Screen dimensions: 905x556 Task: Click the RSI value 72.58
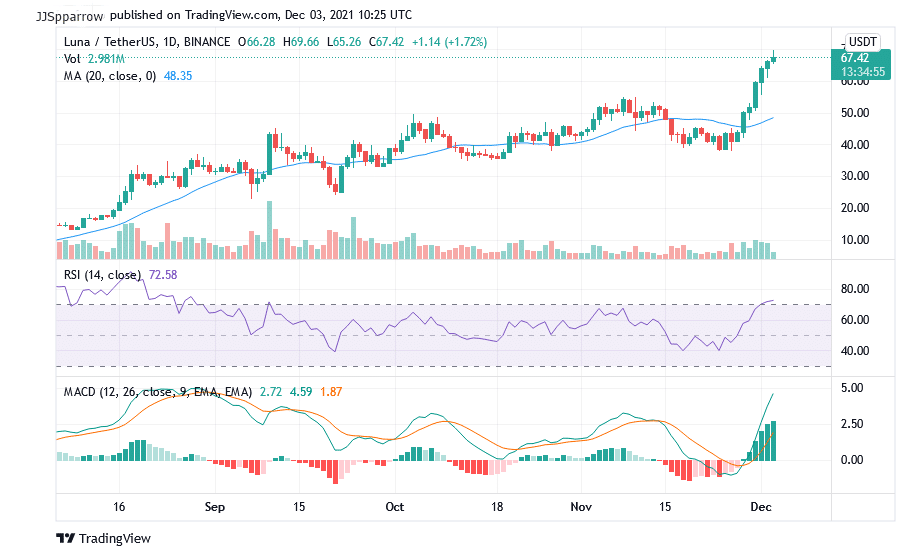163,275
